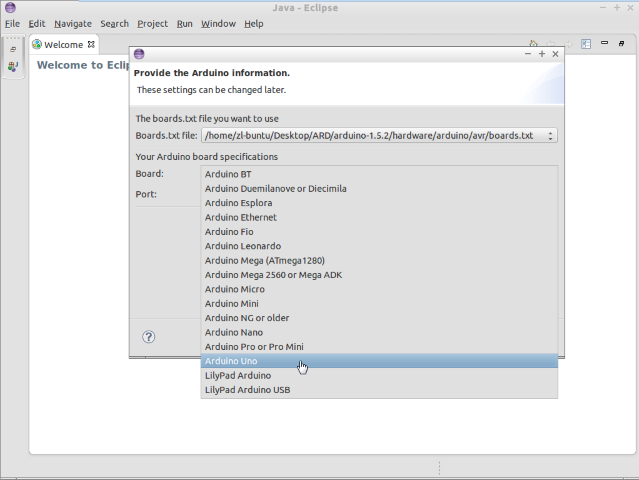The height and width of the screenshot is (480, 639).
Task: Click the Welcome tab globe icon
Action: (x=37, y=44)
